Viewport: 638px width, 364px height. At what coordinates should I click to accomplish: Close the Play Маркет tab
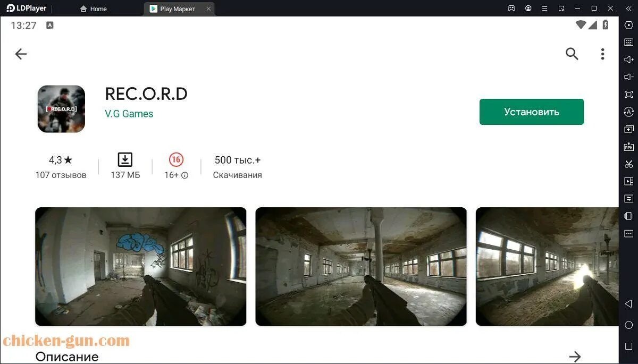[x=208, y=9]
